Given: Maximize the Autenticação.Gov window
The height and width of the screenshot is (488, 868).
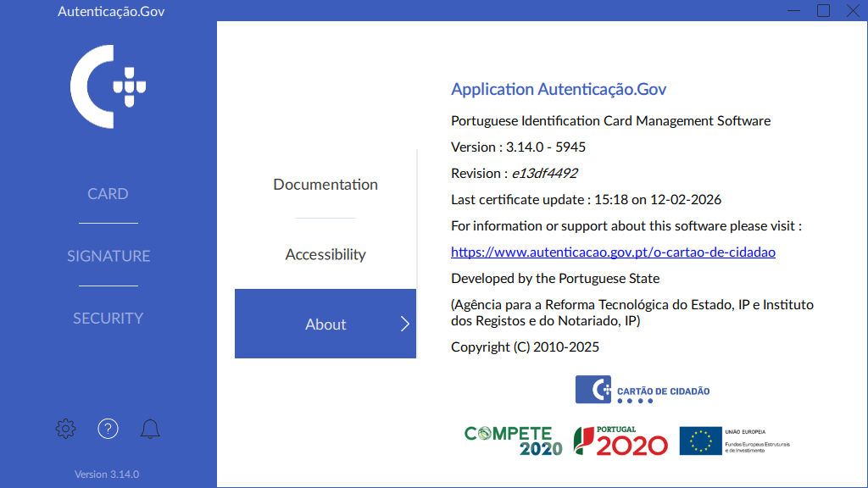Looking at the screenshot, I should (823, 10).
